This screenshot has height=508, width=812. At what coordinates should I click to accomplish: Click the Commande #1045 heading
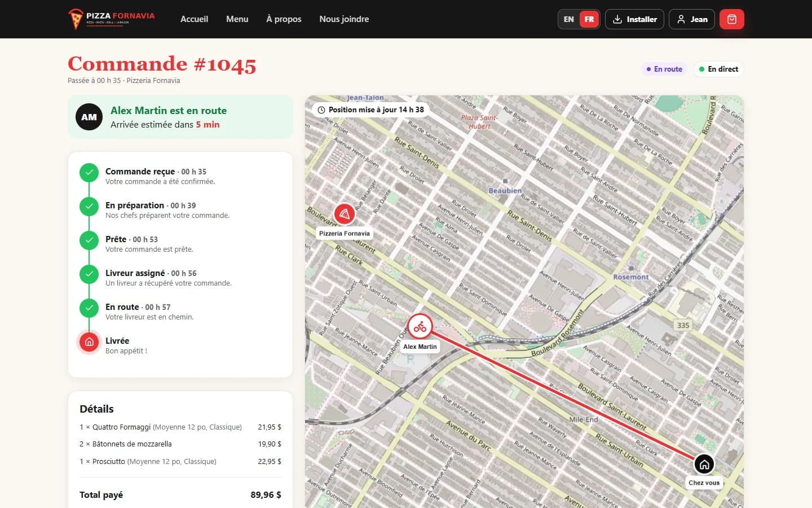(x=162, y=64)
